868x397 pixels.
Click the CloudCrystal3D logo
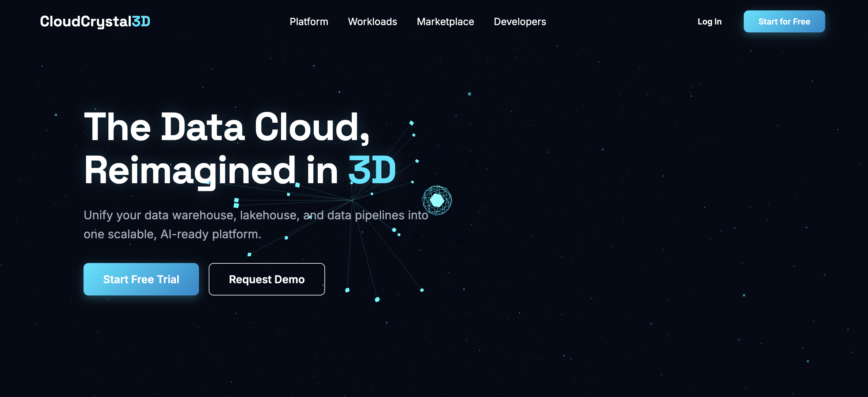(95, 21)
